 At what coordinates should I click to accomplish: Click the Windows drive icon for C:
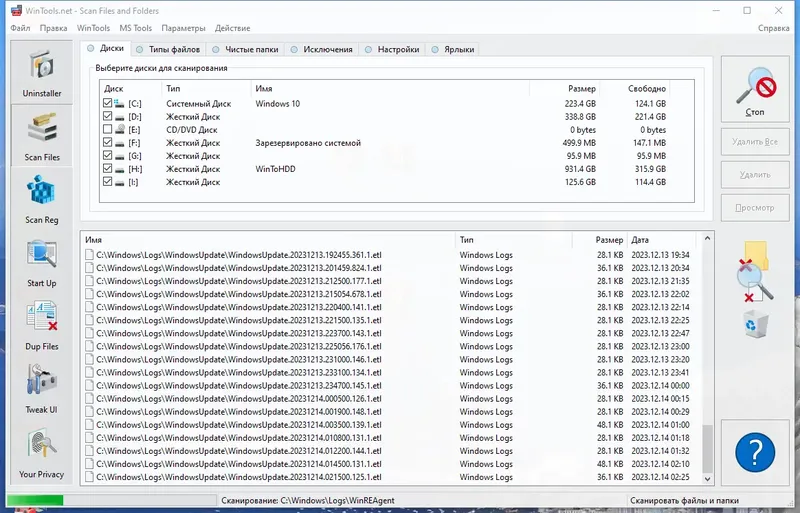[119, 104]
